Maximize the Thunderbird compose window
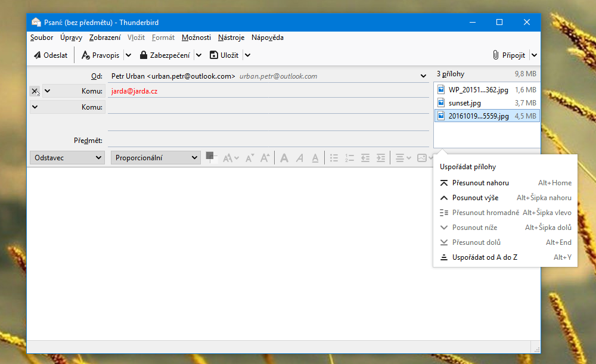596x364 pixels. [x=499, y=23]
